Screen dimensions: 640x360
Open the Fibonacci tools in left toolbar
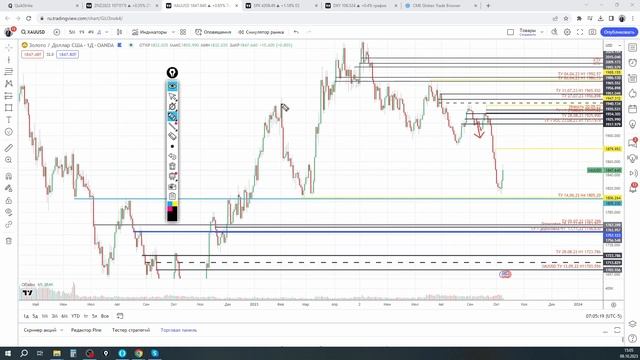(x=9, y=72)
